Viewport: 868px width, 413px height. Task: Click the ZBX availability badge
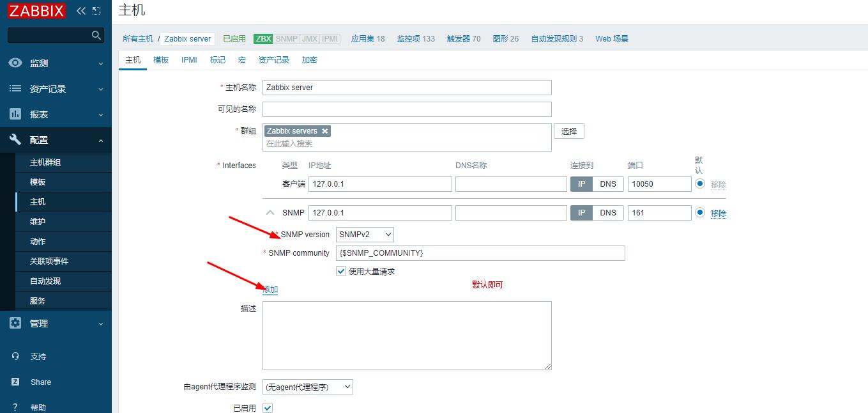[x=263, y=38]
